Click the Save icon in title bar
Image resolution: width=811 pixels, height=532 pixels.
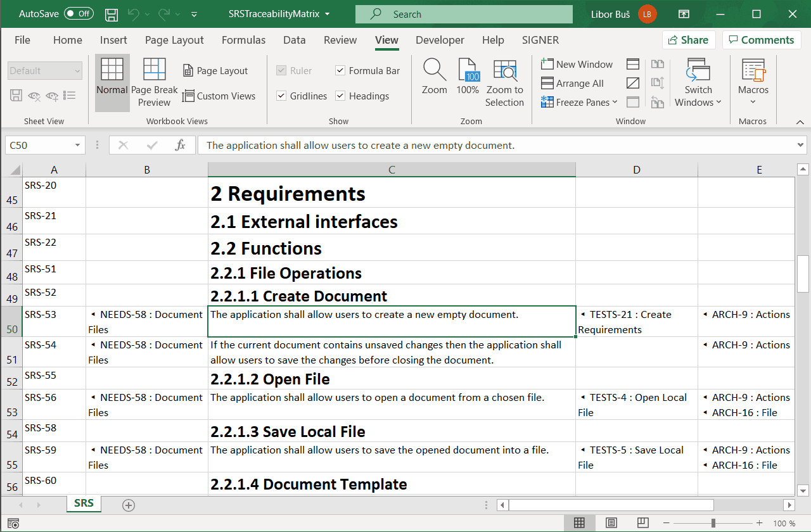(112, 14)
